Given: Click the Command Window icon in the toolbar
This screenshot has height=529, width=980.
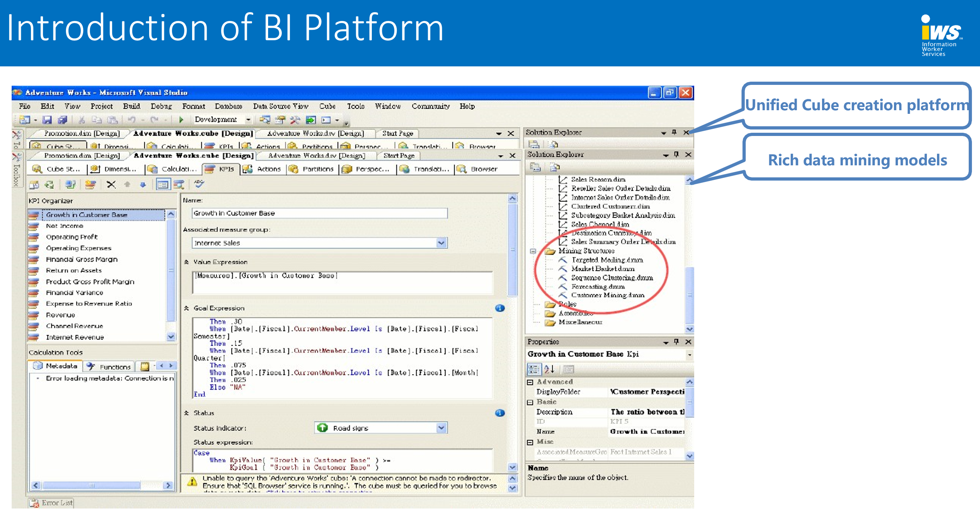Looking at the screenshot, I should coord(326,120).
